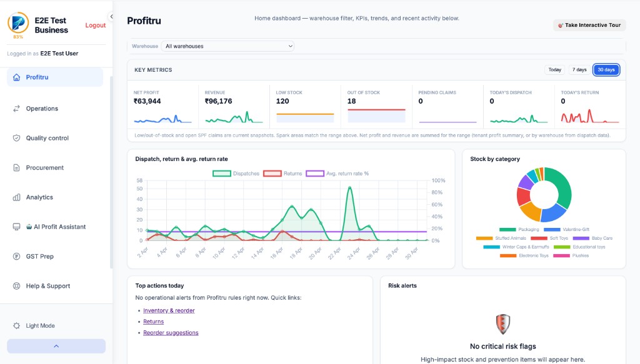Image resolution: width=640 pixels, height=364 pixels.
Task: Navigate to the Procurement page
Action: [55, 167]
